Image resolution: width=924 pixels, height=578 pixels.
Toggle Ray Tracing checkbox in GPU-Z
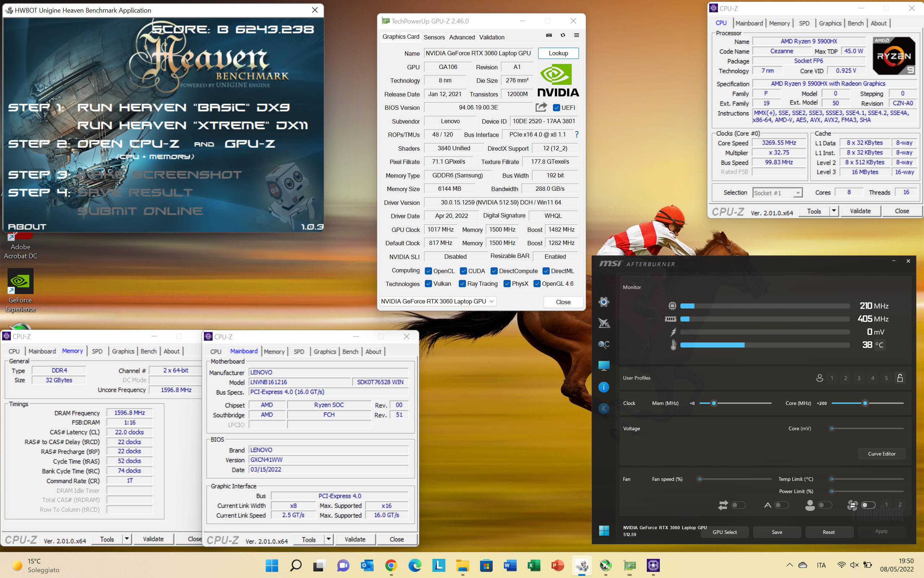(462, 284)
